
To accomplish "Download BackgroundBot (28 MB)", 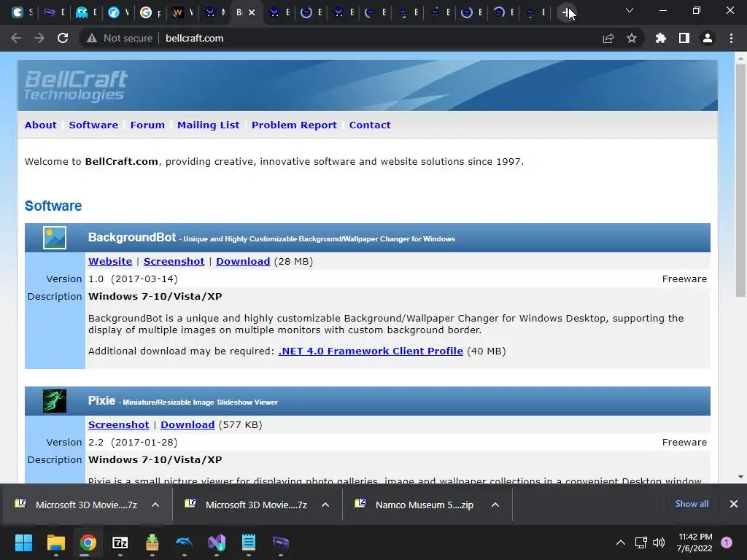I will click(243, 262).
